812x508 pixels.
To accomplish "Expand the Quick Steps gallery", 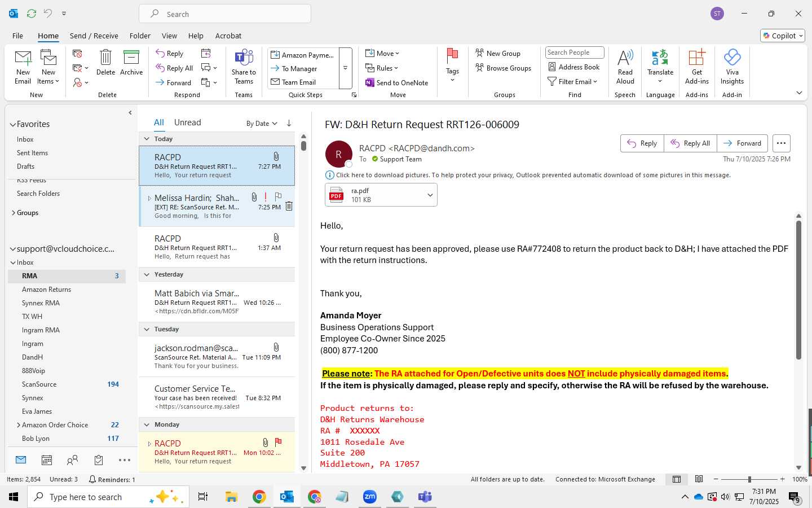I will (345, 68).
